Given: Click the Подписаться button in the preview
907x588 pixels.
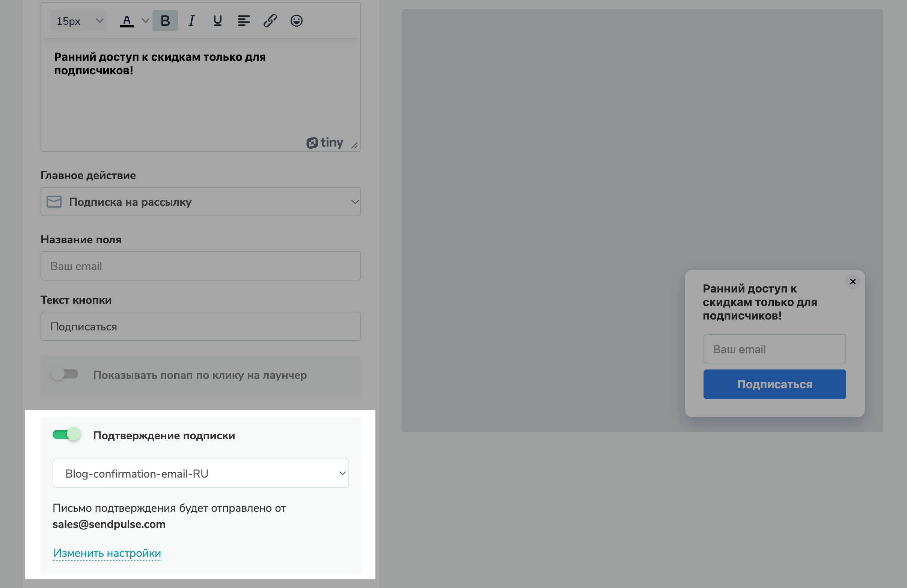Looking at the screenshot, I should click(x=774, y=384).
